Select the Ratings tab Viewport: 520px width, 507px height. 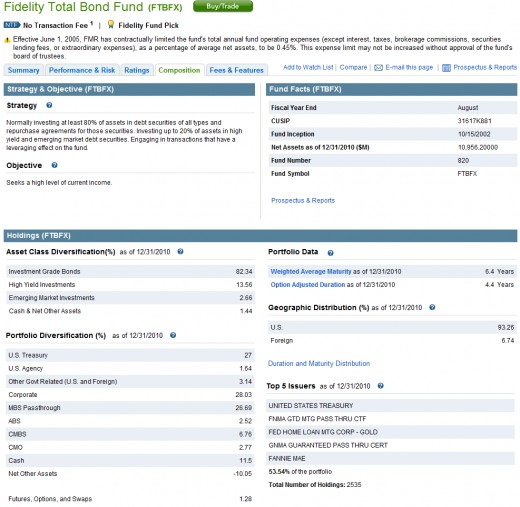[x=137, y=70]
